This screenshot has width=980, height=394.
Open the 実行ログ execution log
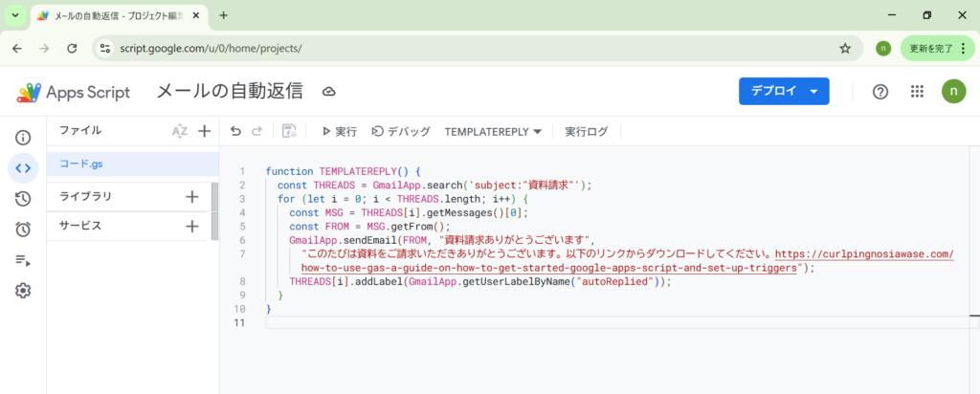coord(586,131)
